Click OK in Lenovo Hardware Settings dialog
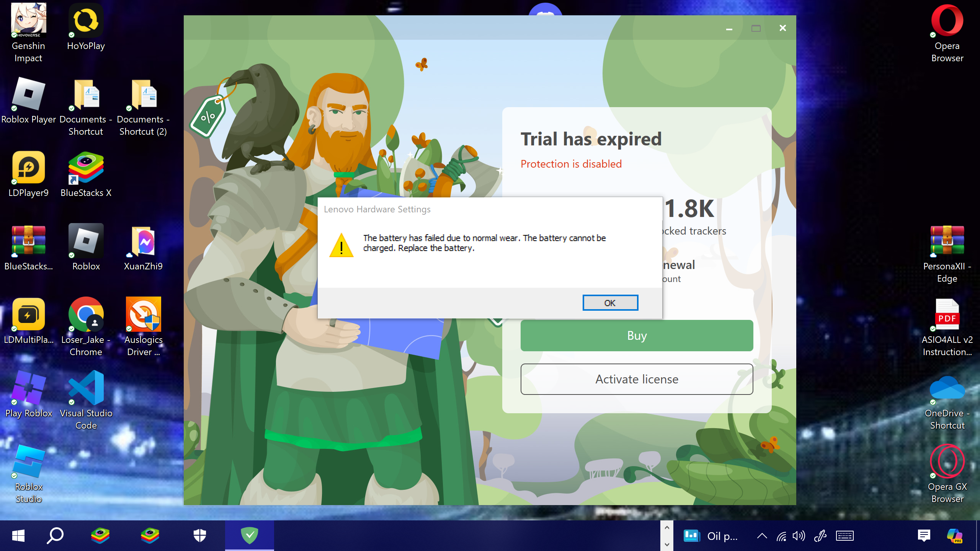Viewport: 980px width, 551px height. 610,303
